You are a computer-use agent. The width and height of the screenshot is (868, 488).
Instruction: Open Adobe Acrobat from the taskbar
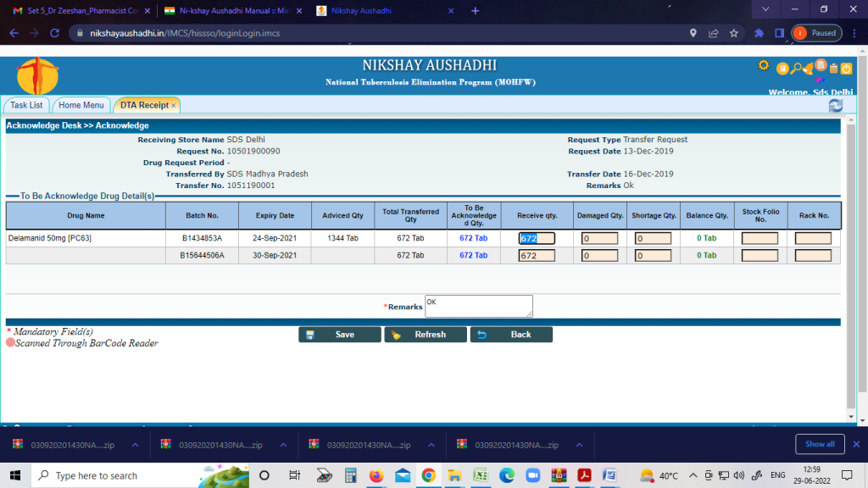pos(585,475)
